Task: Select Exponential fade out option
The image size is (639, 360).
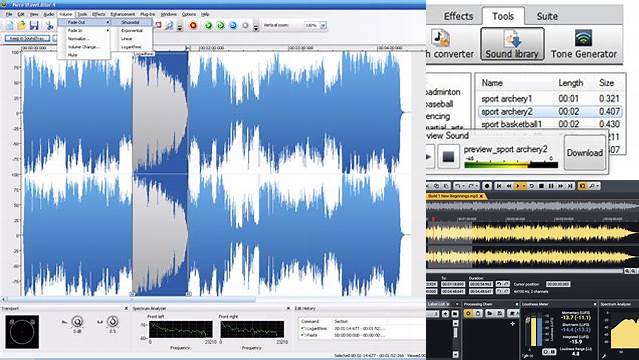Action: tap(131, 31)
